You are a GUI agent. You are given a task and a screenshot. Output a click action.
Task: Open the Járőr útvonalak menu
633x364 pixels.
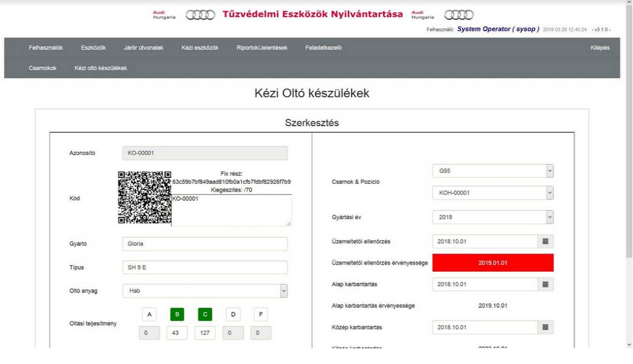click(144, 48)
